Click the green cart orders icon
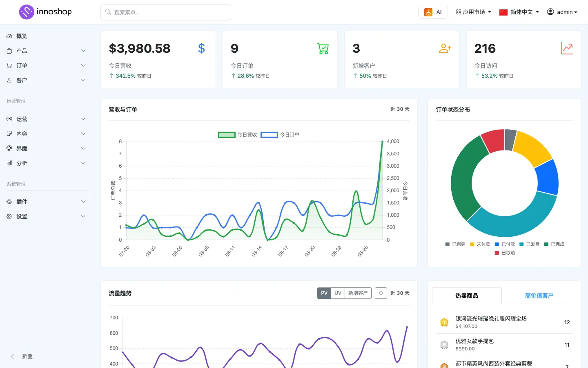 [x=323, y=49]
